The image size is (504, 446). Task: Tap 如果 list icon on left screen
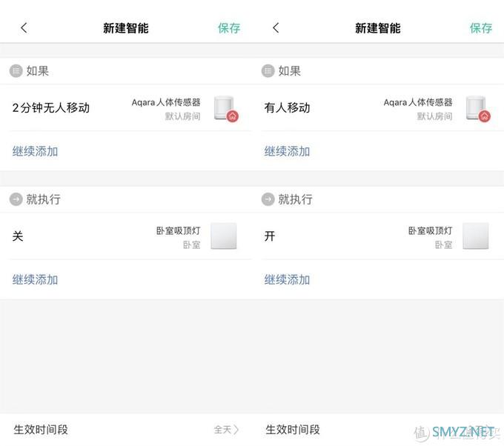tap(16, 71)
